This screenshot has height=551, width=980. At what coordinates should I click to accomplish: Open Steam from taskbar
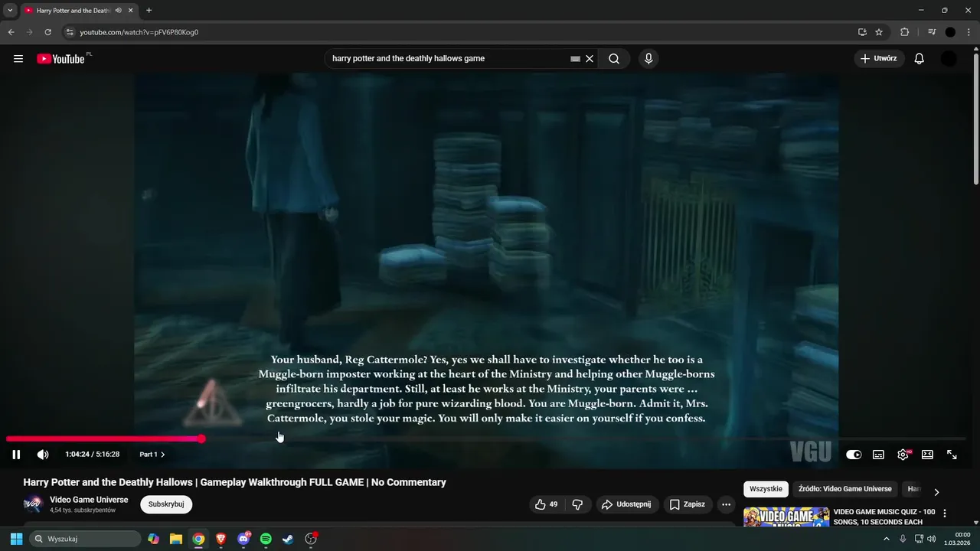[x=288, y=539]
